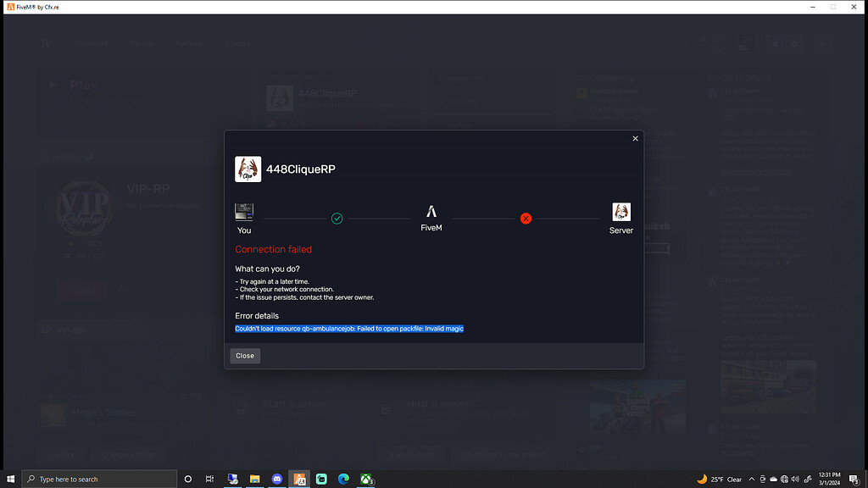868x488 pixels.
Task: Click the Server avatar icon in diagram
Action: (x=621, y=211)
